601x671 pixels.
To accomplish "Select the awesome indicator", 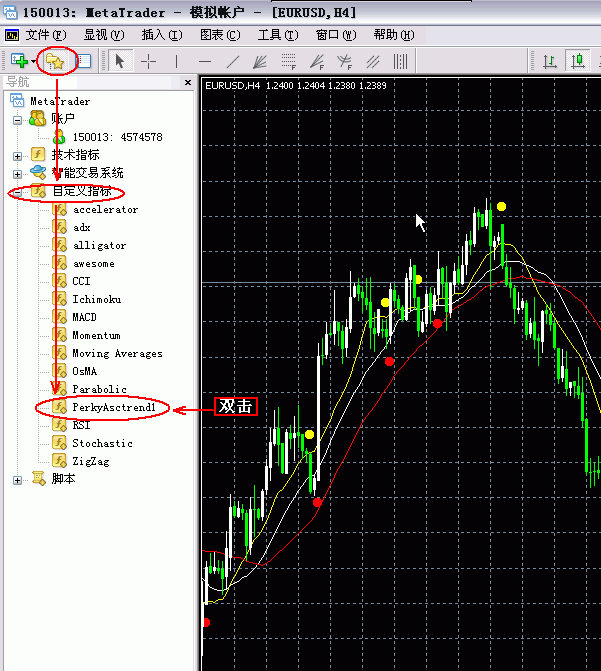I will coord(93,263).
